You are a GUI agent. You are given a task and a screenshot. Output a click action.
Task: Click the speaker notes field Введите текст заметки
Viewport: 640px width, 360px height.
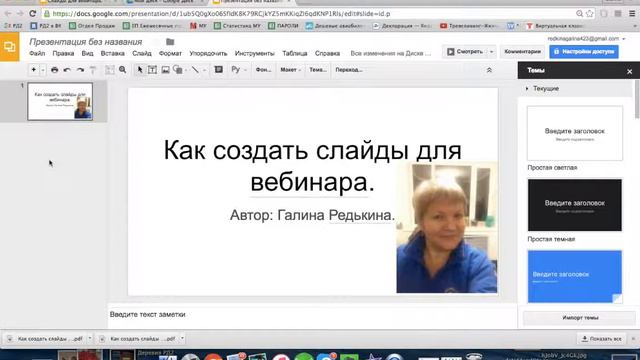[x=312, y=315]
